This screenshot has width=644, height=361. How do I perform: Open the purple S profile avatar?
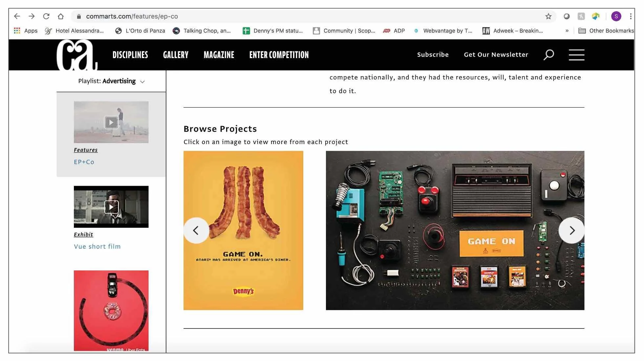pos(616,16)
